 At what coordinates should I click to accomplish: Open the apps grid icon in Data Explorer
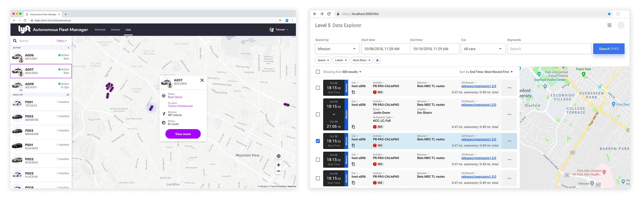pyautogui.click(x=609, y=25)
